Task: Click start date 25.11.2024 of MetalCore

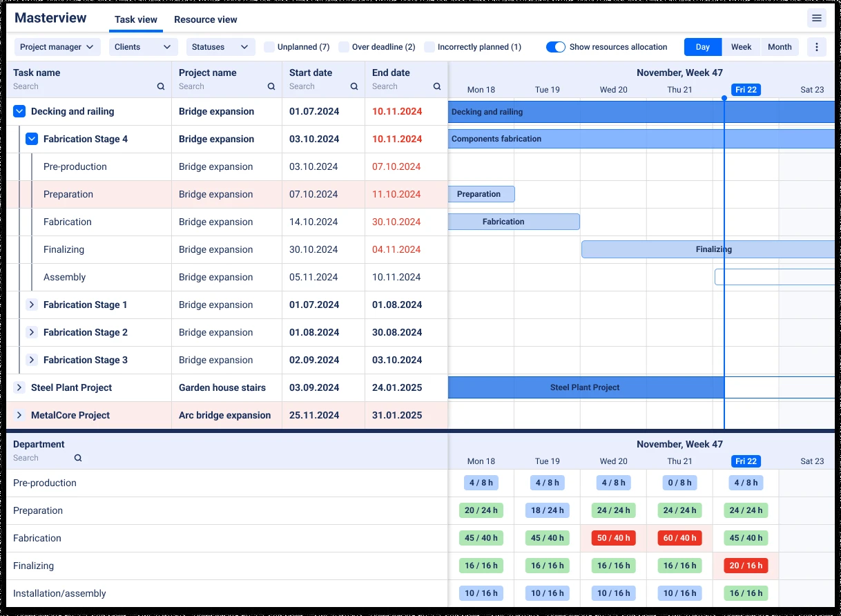Action: point(314,415)
